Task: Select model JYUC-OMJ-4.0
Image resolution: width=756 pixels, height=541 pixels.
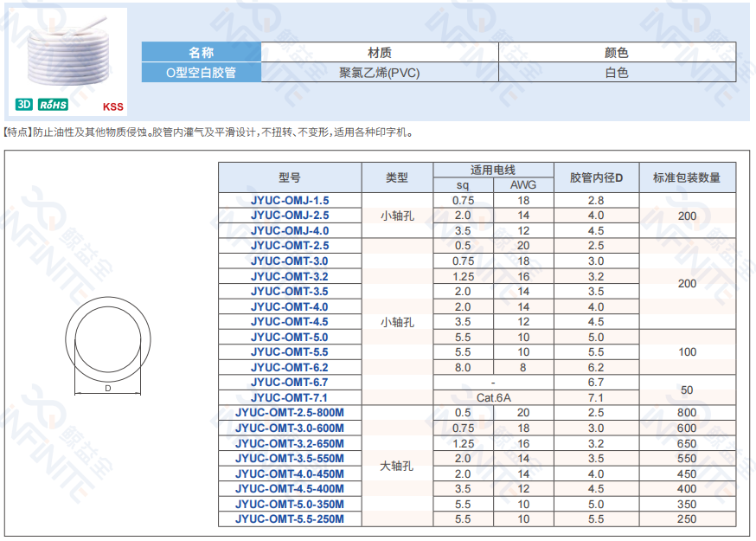Action: coord(290,231)
